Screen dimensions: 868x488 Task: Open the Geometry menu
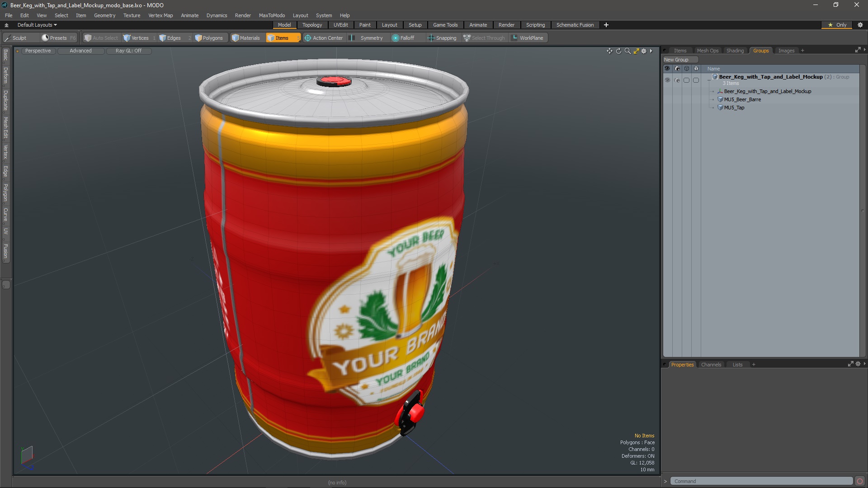[104, 15]
